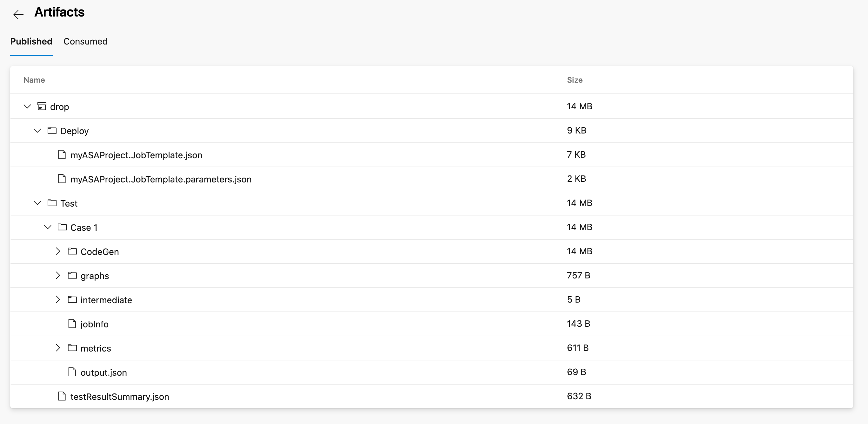868x424 pixels.
Task: Open myASAProject.JobTemplate.json file
Action: pos(136,154)
